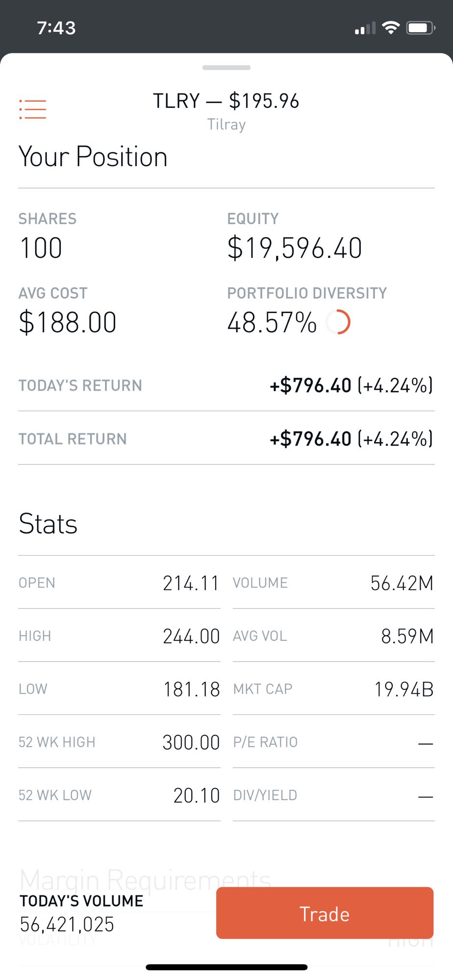Tap the home indicator bar
The width and height of the screenshot is (453, 980).
coord(226,967)
